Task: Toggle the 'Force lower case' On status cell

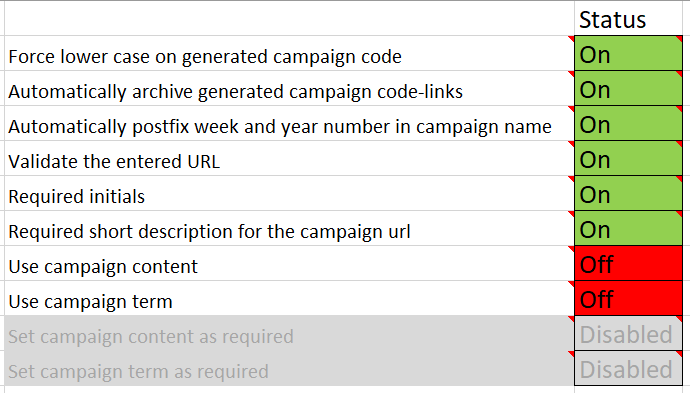Action: [628, 53]
